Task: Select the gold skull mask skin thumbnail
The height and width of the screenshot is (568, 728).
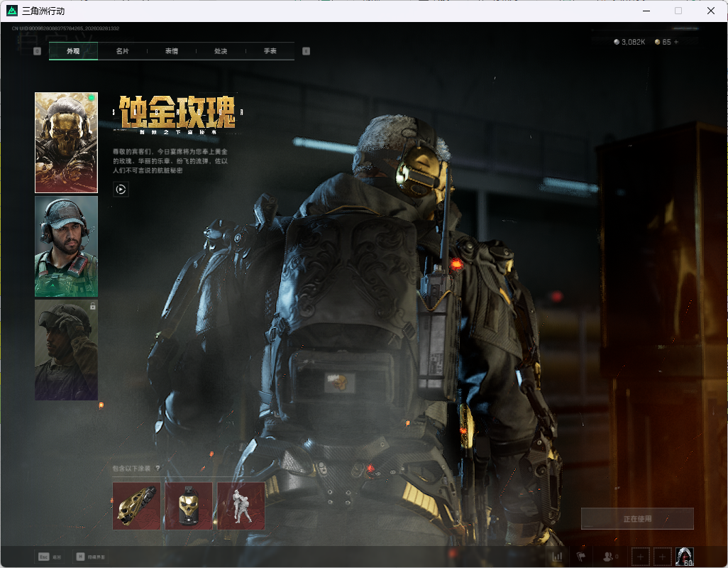Action: tap(67, 143)
